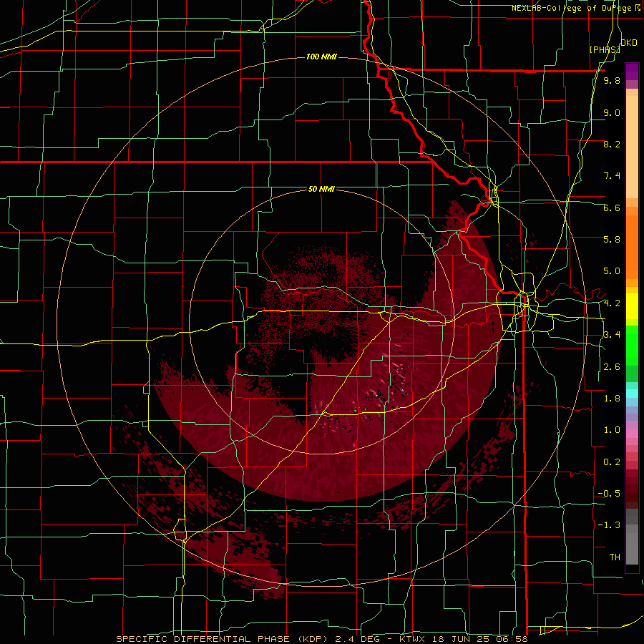This screenshot has height=644, width=644.
Task: Click the green segment of color scale
Action: [x=632, y=345]
